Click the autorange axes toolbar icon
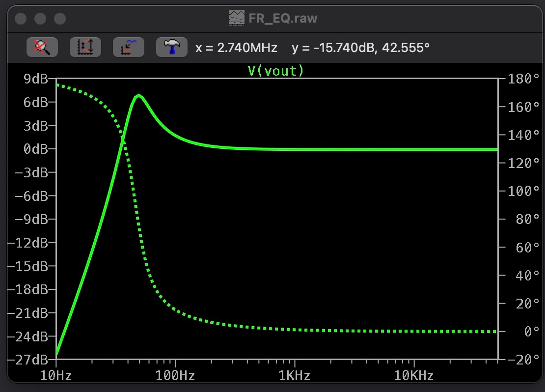Screen dimensions: 545x392 (85, 47)
